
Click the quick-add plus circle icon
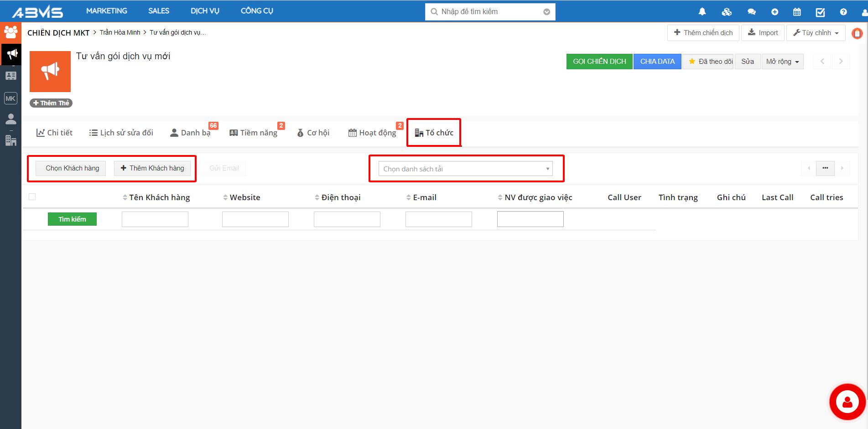[774, 12]
